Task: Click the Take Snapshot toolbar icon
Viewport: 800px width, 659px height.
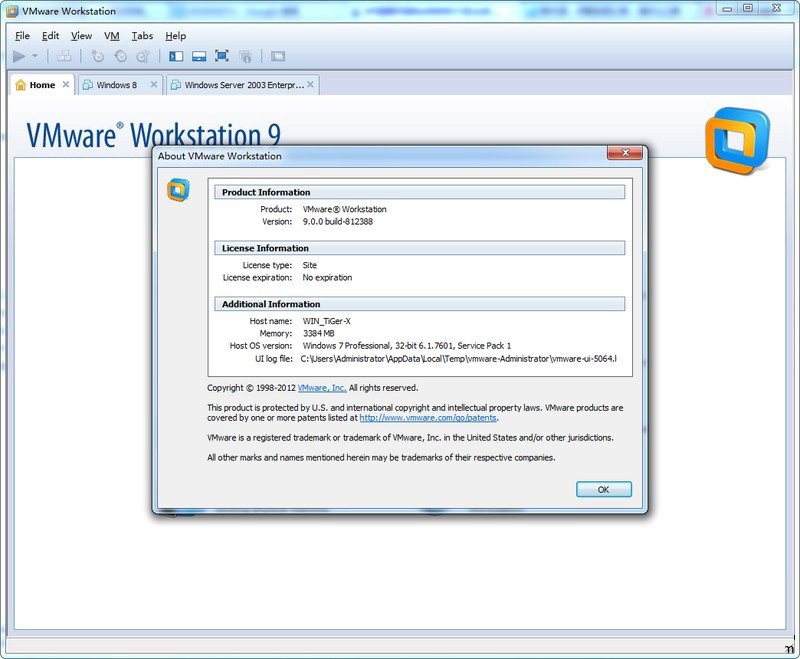Action: click(97, 57)
